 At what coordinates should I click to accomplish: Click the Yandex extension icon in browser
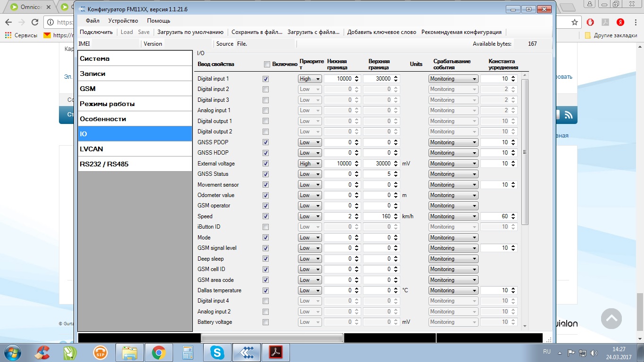click(x=620, y=22)
